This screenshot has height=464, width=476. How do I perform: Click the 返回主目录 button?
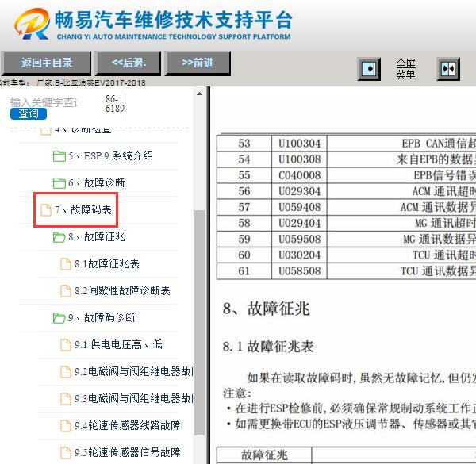tap(46, 63)
